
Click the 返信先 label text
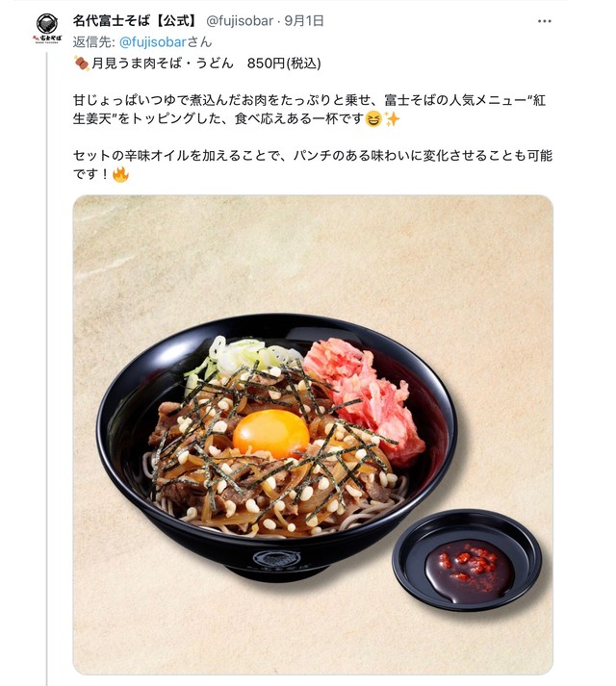coord(94,42)
